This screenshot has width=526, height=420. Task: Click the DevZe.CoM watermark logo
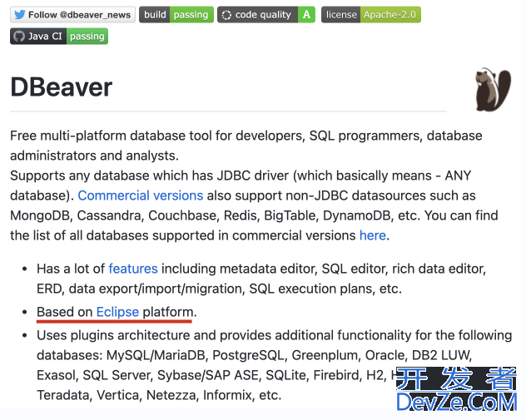point(456,389)
